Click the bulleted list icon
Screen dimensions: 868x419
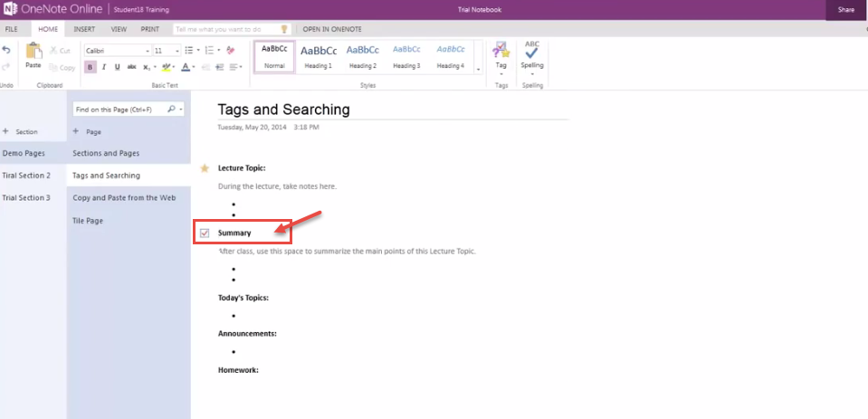(x=189, y=51)
